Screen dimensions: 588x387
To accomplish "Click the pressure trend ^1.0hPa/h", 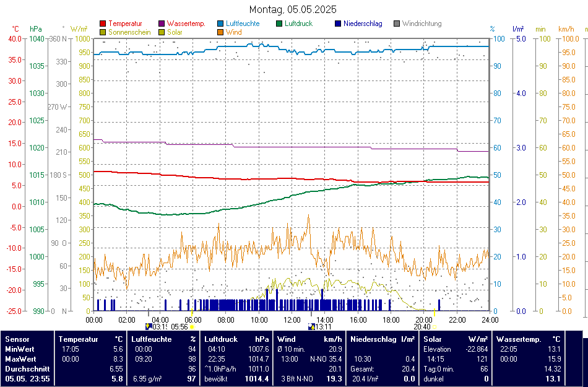I will (x=220, y=369).
